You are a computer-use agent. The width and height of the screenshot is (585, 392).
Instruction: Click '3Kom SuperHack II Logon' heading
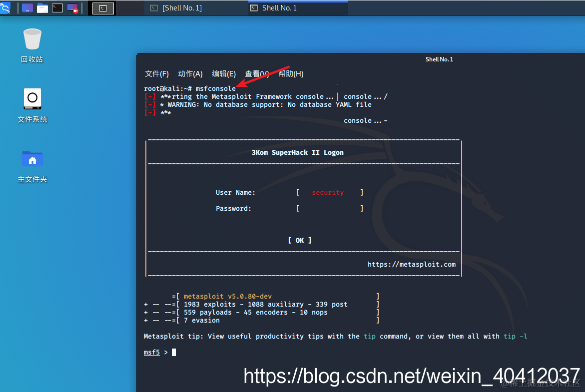pyautogui.click(x=297, y=152)
